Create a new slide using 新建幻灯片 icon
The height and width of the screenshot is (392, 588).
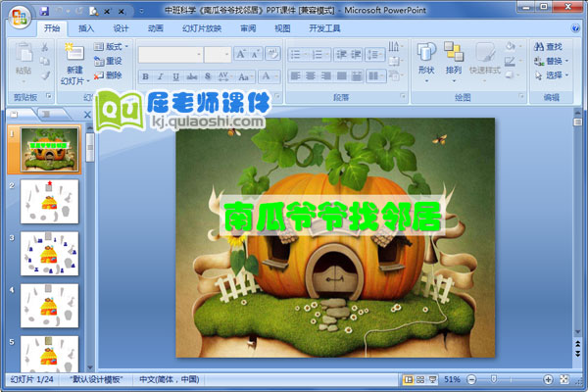click(x=74, y=52)
